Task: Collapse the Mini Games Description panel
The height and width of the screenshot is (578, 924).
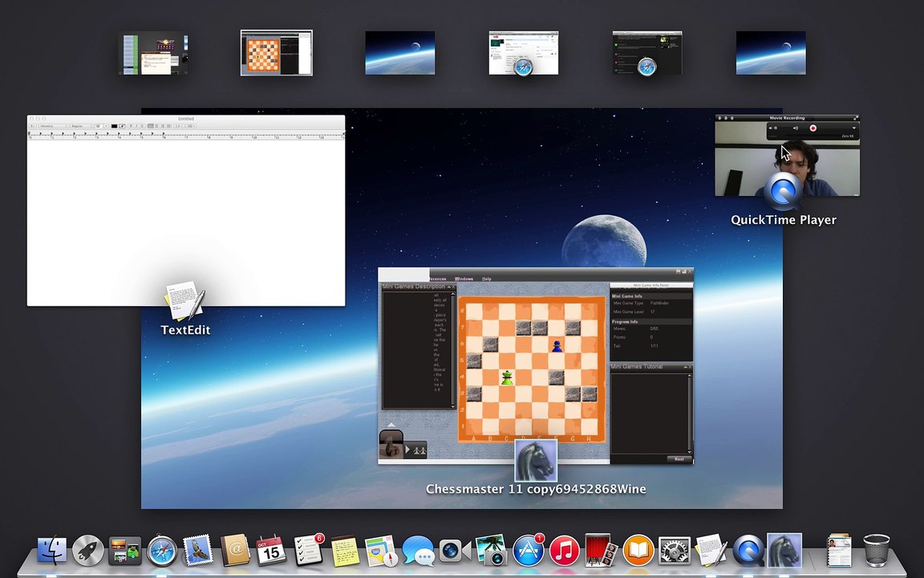Action: pos(448,287)
